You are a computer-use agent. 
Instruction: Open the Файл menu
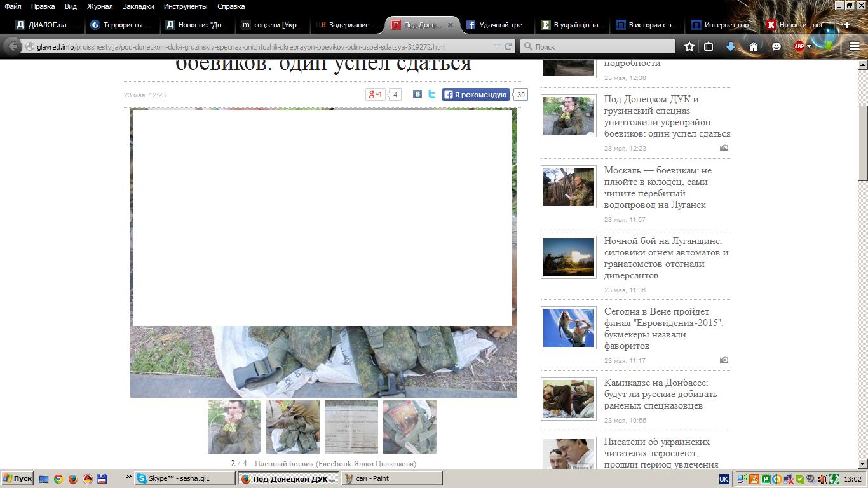(13, 6)
